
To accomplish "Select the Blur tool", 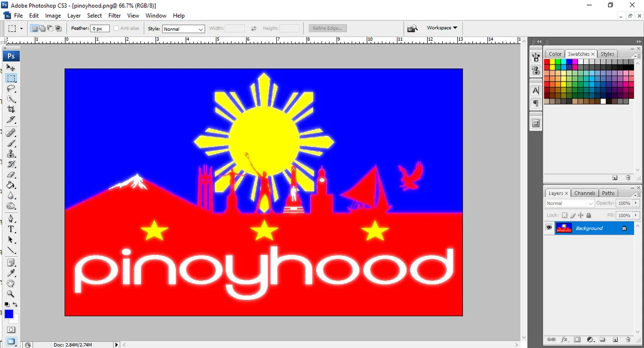I will click(x=11, y=195).
